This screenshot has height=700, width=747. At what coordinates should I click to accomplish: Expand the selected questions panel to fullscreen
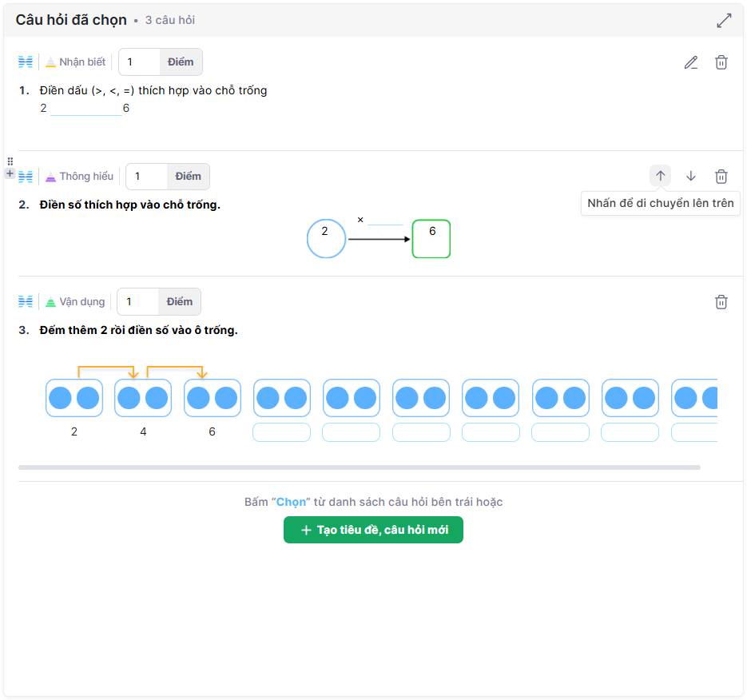[x=724, y=21]
